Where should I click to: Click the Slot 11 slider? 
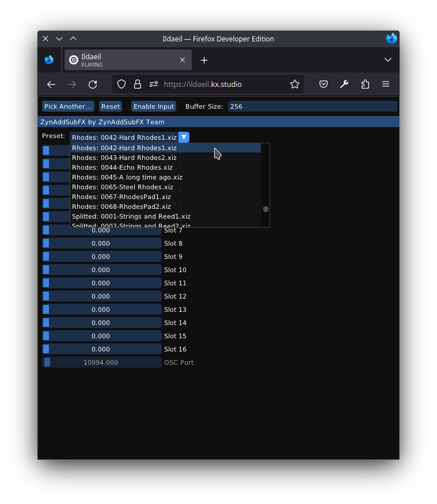pos(101,283)
